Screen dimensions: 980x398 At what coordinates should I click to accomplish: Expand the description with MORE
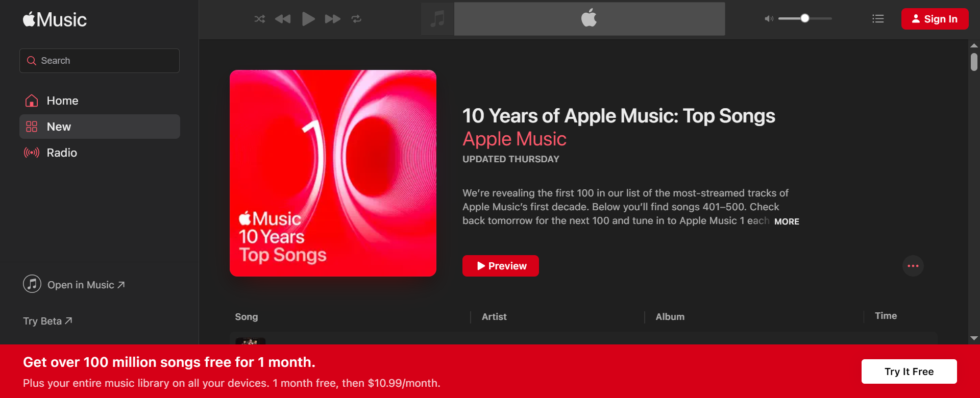(x=787, y=221)
